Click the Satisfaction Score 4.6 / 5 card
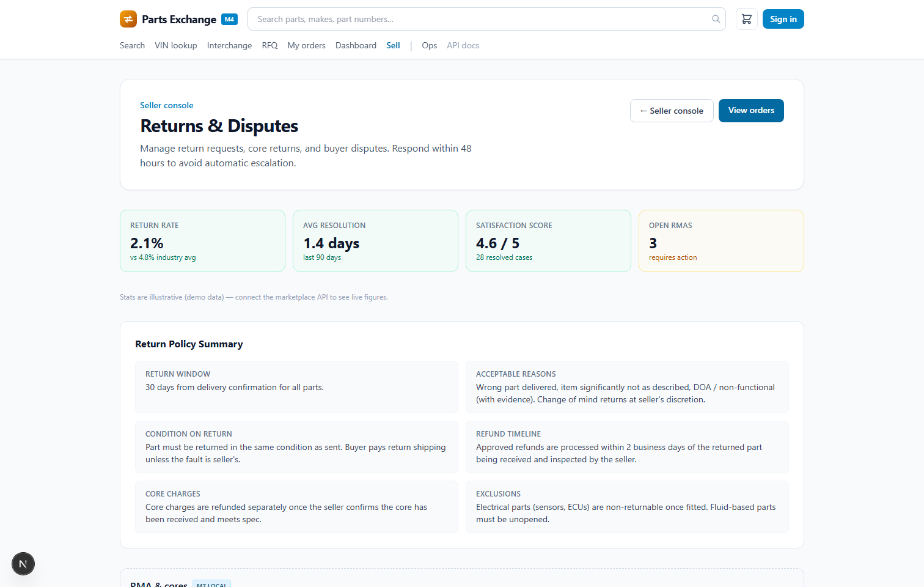 (549, 241)
